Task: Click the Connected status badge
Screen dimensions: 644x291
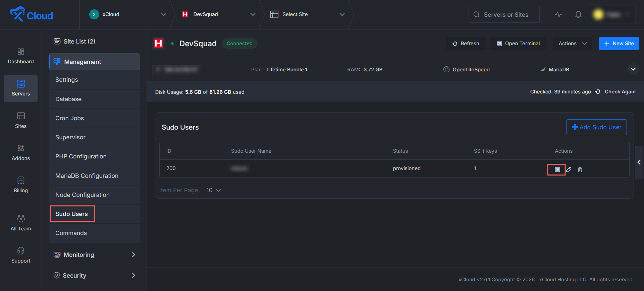Action: point(239,44)
